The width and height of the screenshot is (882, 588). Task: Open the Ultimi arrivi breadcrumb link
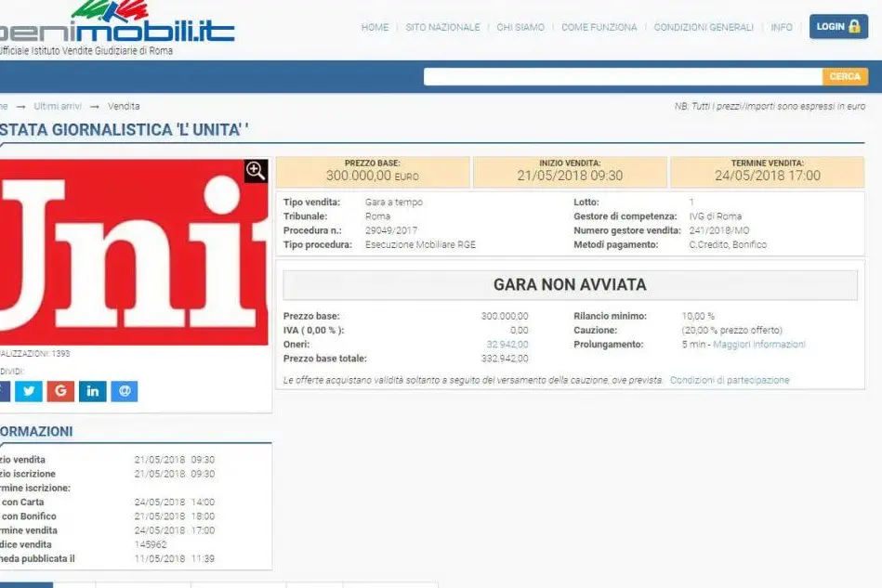[x=58, y=106]
